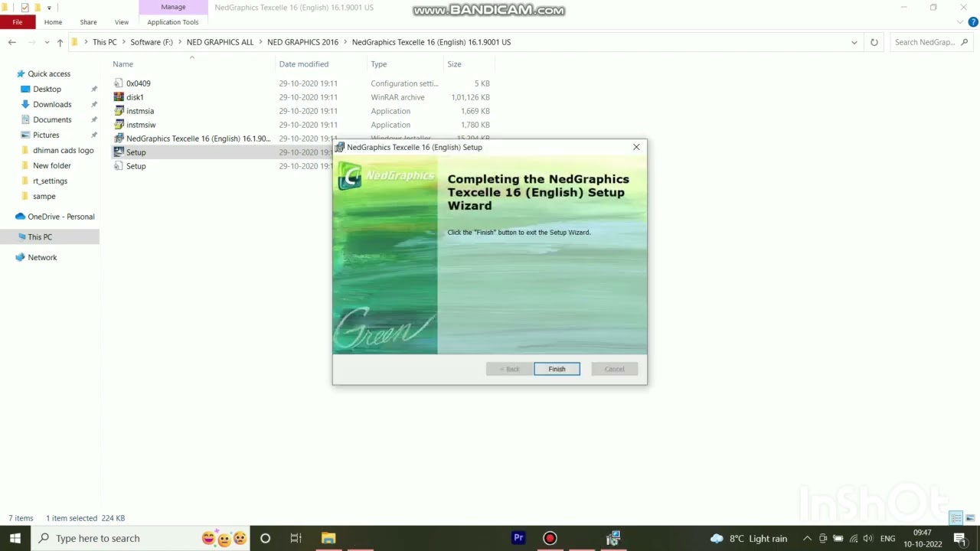The image size is (980, 551).
Task: Open Pictures in navigation pane
Action: [46, 135]
